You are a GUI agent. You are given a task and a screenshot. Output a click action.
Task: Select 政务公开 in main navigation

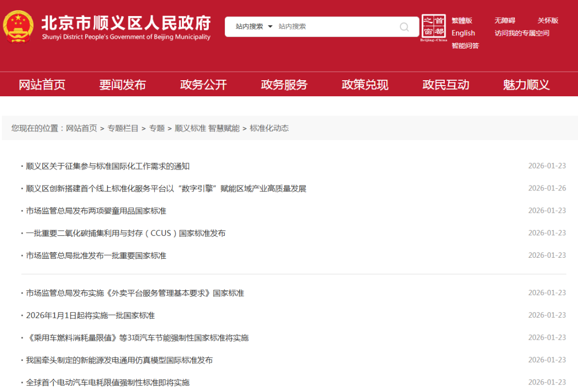(x=203, y=84)
